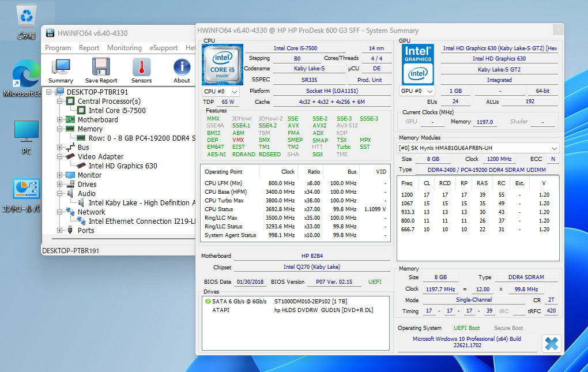Close summary with blue X icon
Viewport: 588px width, 372px height.
point(551,344)
